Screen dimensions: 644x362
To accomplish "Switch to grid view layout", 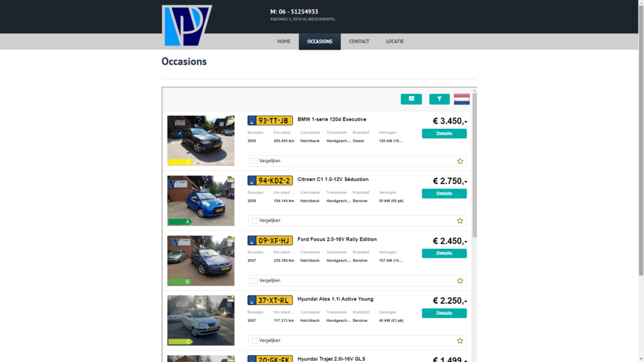I will point(411,99).
